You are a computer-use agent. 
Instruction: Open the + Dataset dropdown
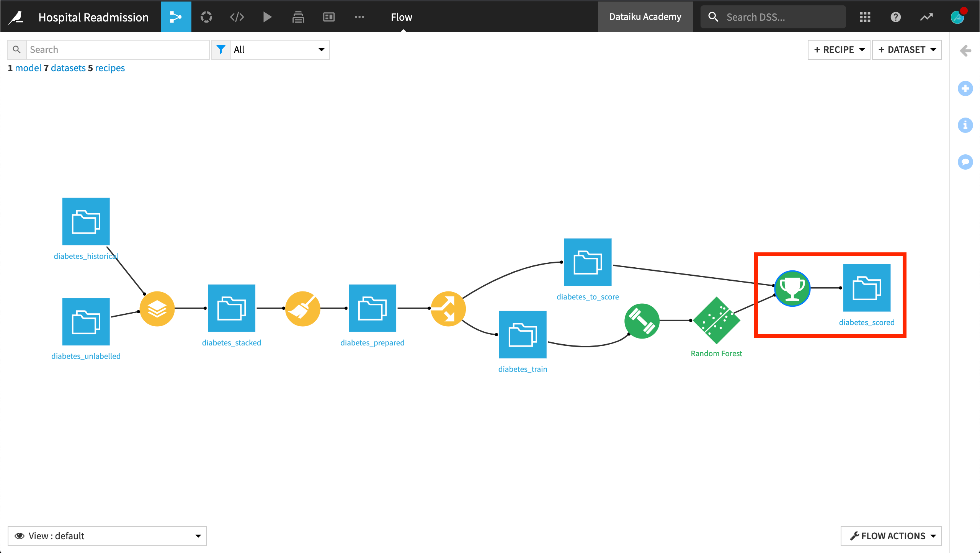pos(906,49)
